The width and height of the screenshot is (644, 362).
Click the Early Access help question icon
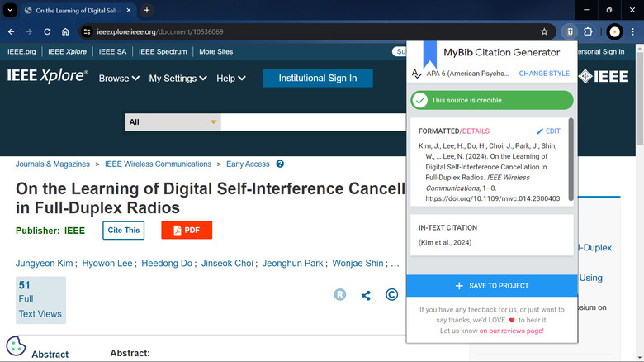click(x=280, y=164)
